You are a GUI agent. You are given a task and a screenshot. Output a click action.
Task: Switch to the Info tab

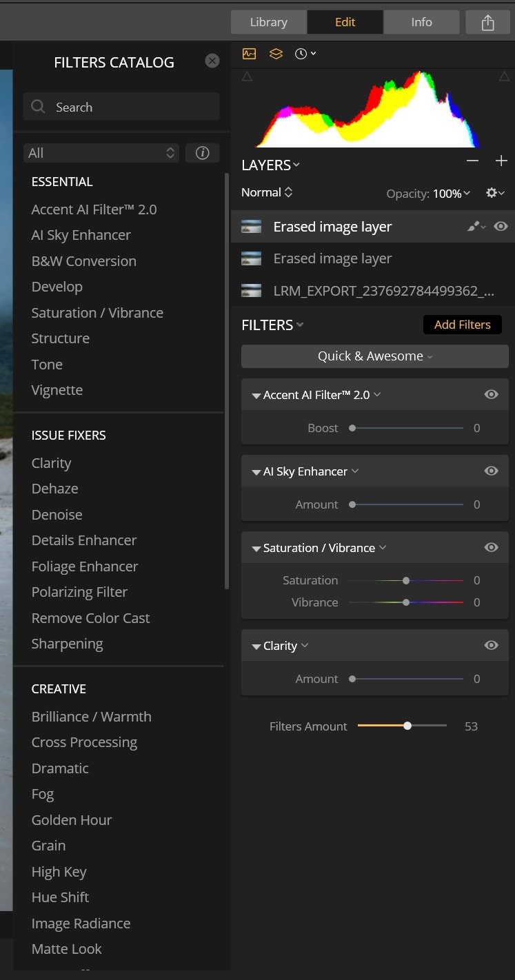click(x=421, y=22)
